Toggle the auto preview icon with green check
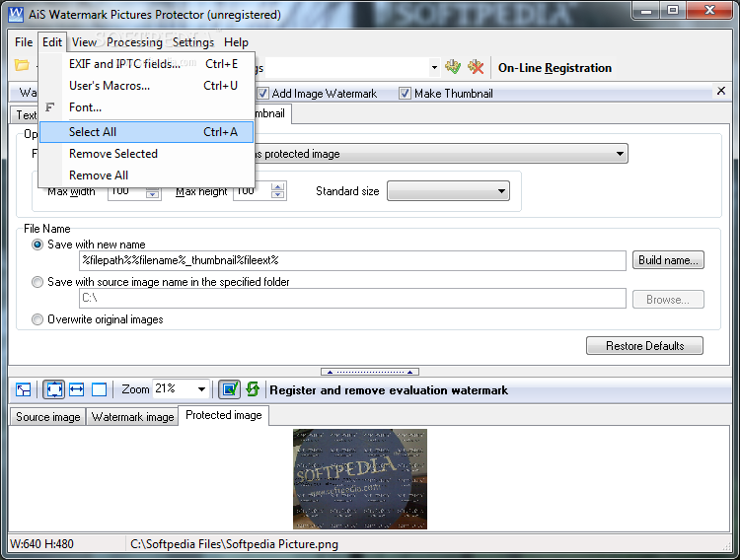 click(x=229, y=389)
